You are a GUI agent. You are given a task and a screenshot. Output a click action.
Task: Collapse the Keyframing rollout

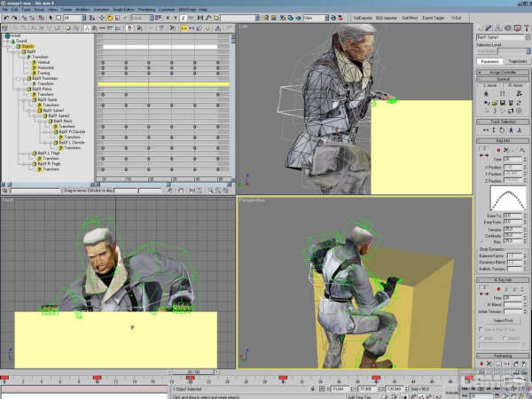point(503,356)
